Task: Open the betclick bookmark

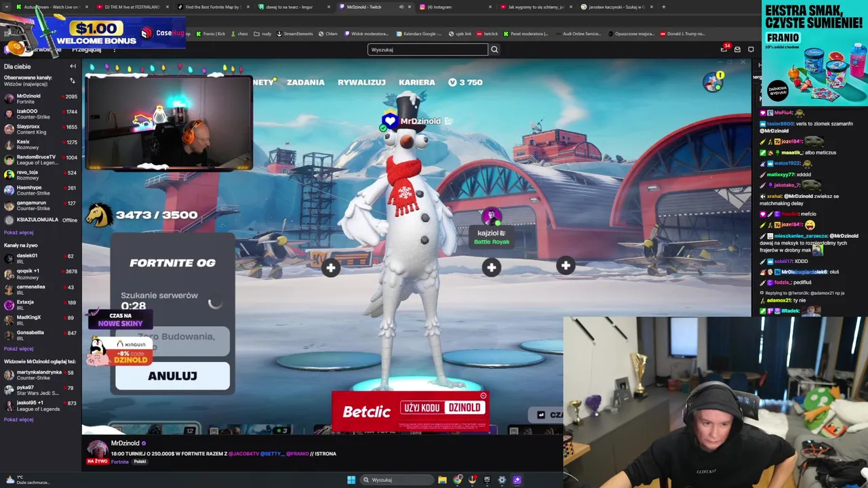Action: click(x=488, y=34)
